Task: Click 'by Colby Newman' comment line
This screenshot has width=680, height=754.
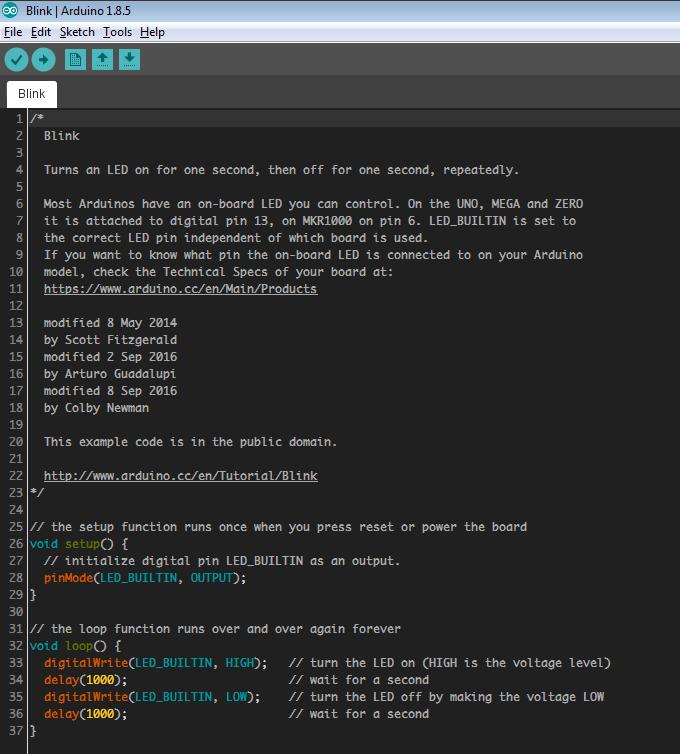Action: 96,408
